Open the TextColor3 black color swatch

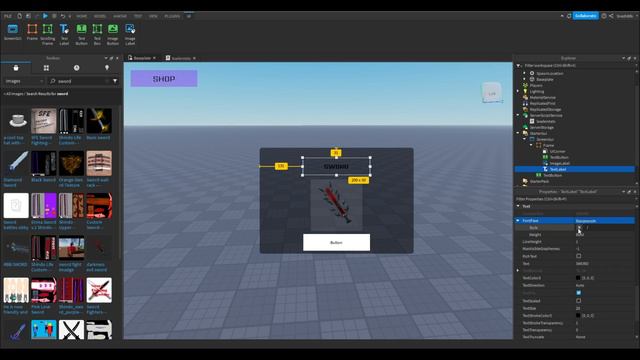578,278
